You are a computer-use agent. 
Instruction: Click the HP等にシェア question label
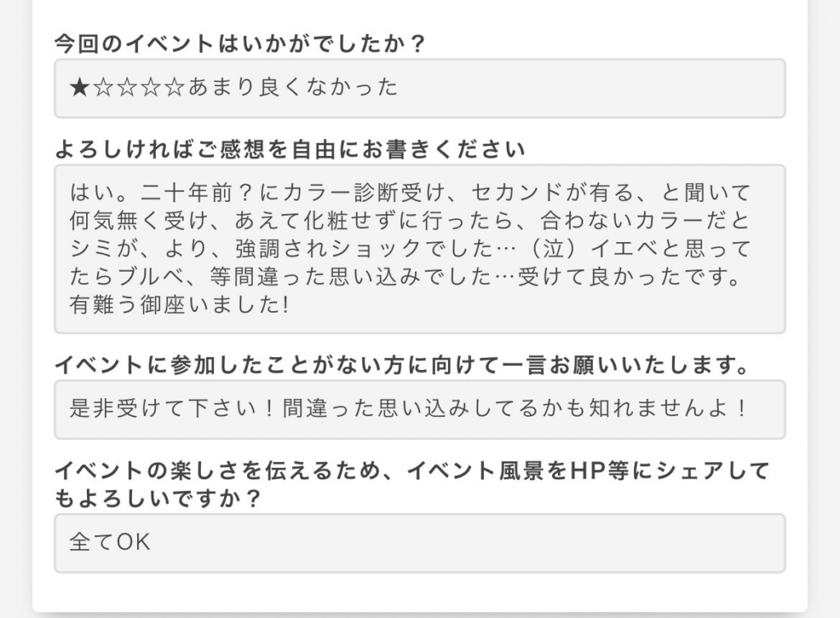click(x=412, y=484)
